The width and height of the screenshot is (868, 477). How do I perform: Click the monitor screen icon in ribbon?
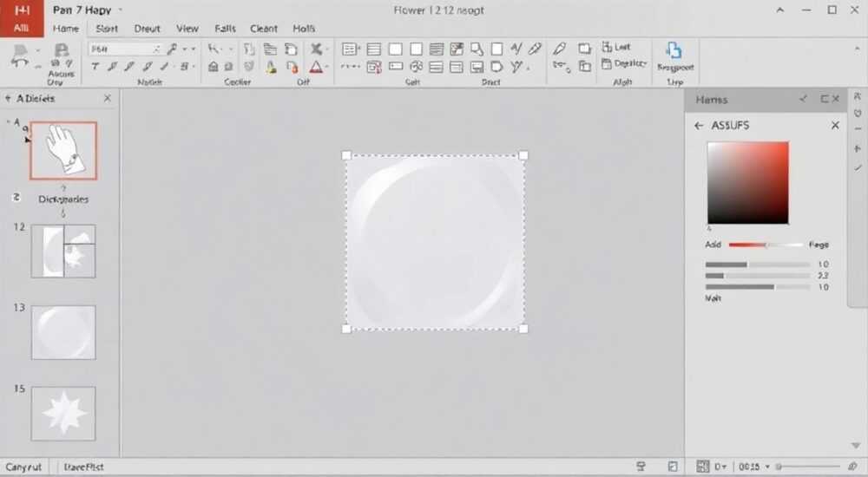[x=477, y=67]
